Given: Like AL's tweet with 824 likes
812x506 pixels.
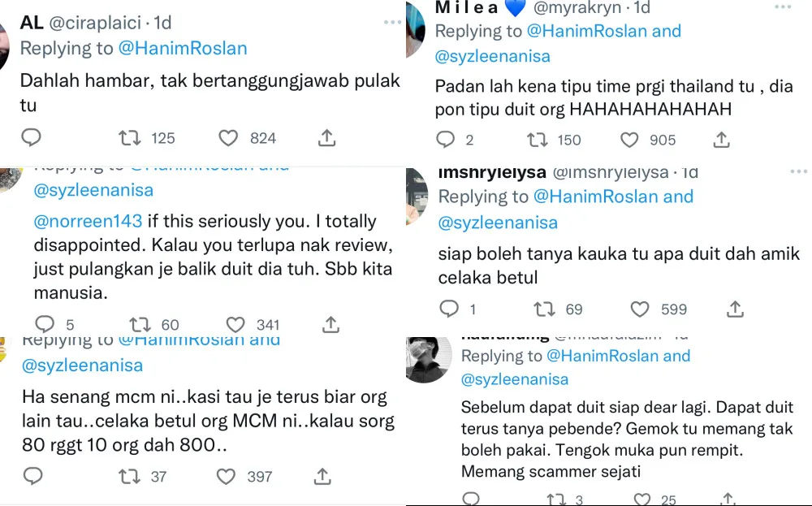Looking at the screenshot, I should (228, 138).
